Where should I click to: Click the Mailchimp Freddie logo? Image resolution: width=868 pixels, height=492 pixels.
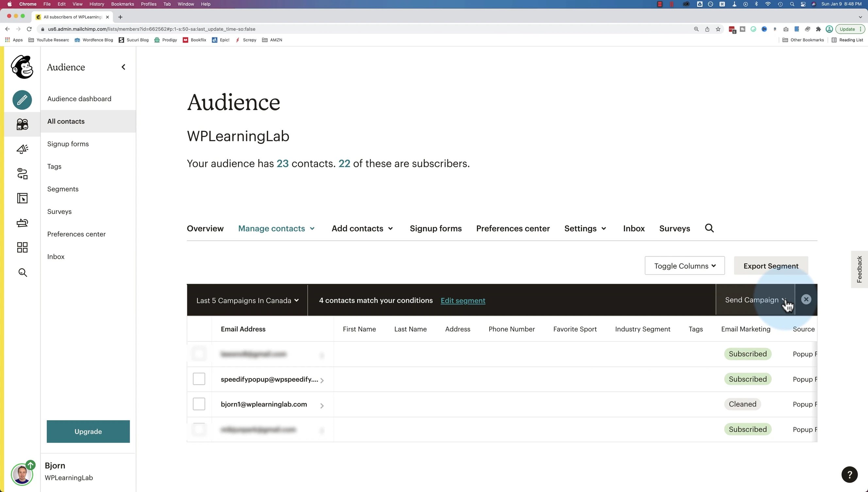pos(22,67)
